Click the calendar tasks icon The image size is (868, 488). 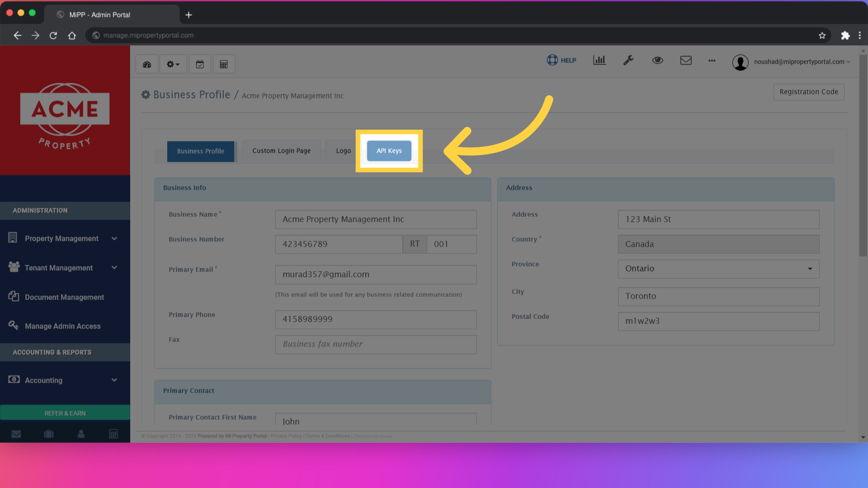[x=200, y=64]
